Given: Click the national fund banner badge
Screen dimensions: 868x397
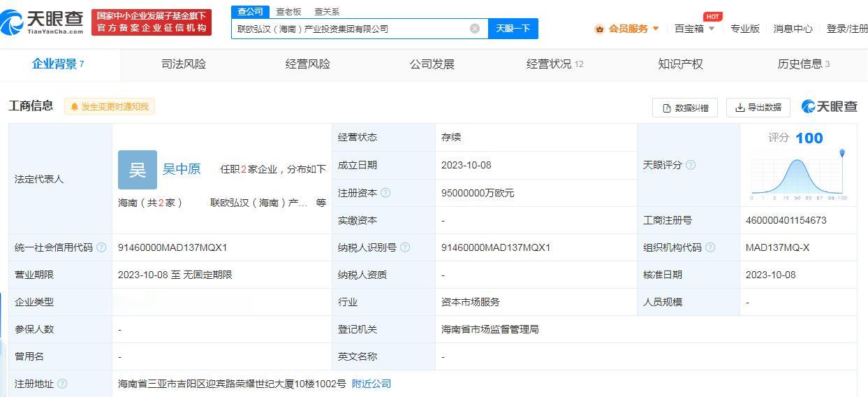Looking at the screenshot, I should click(x=152, y=22).
